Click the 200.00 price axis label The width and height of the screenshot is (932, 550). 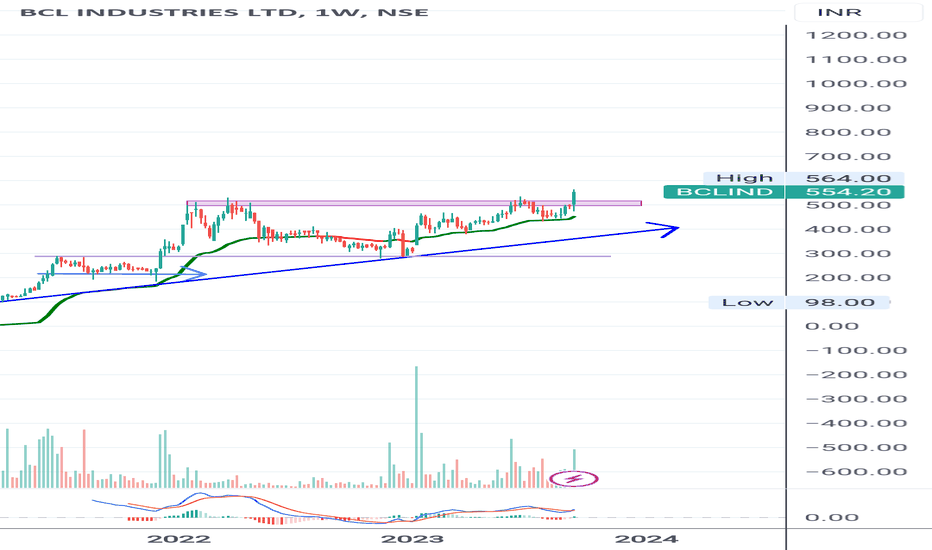tap(848, 278)
